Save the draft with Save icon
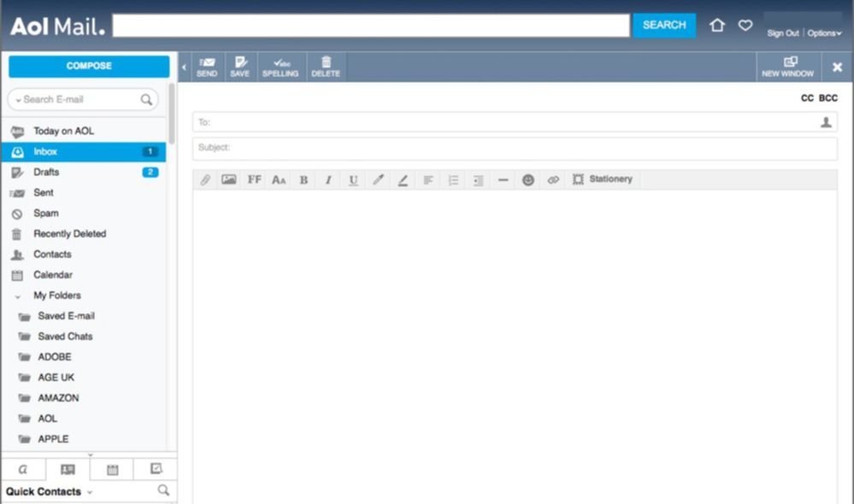The image size is (854, 504). click(x=239, y=67)
